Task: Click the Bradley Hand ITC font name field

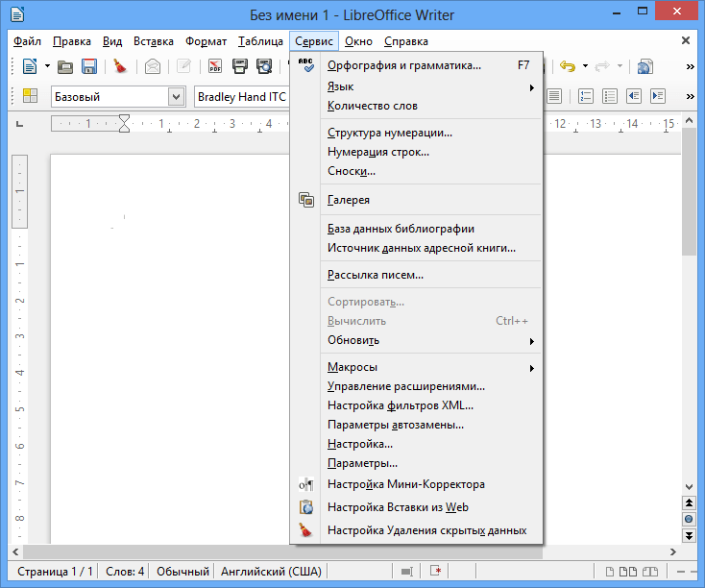Action: (x=242, y=97)
